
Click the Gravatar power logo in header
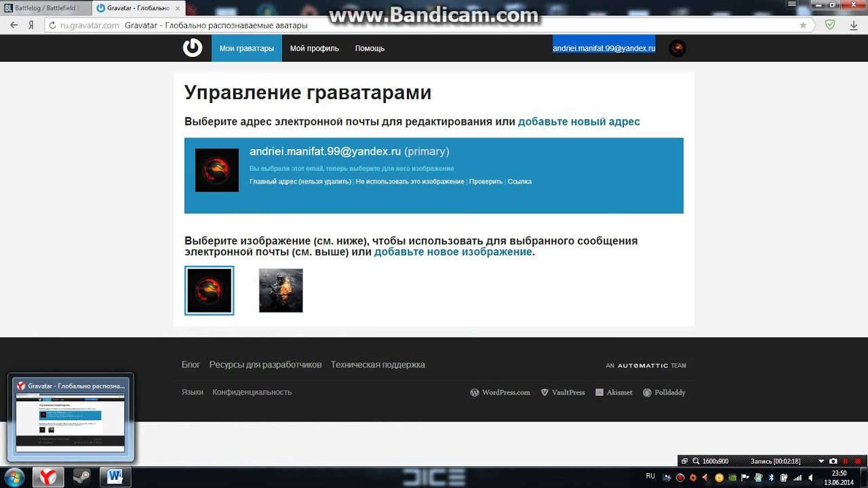(193, 48)
